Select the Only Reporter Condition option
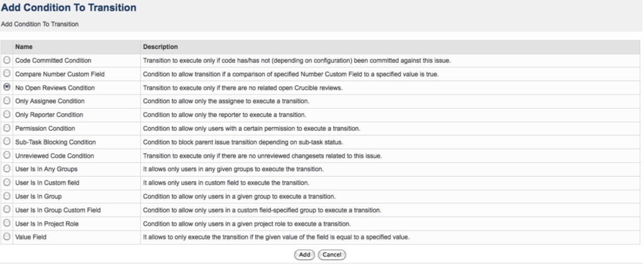Viewport: 644px width, 264px height. [x=7, y=114]
